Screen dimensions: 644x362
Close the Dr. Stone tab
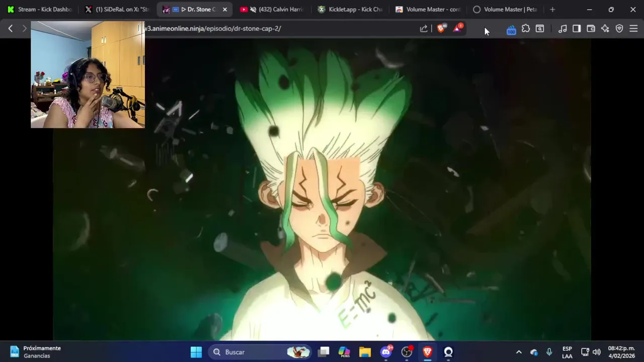tap(225, 10)
